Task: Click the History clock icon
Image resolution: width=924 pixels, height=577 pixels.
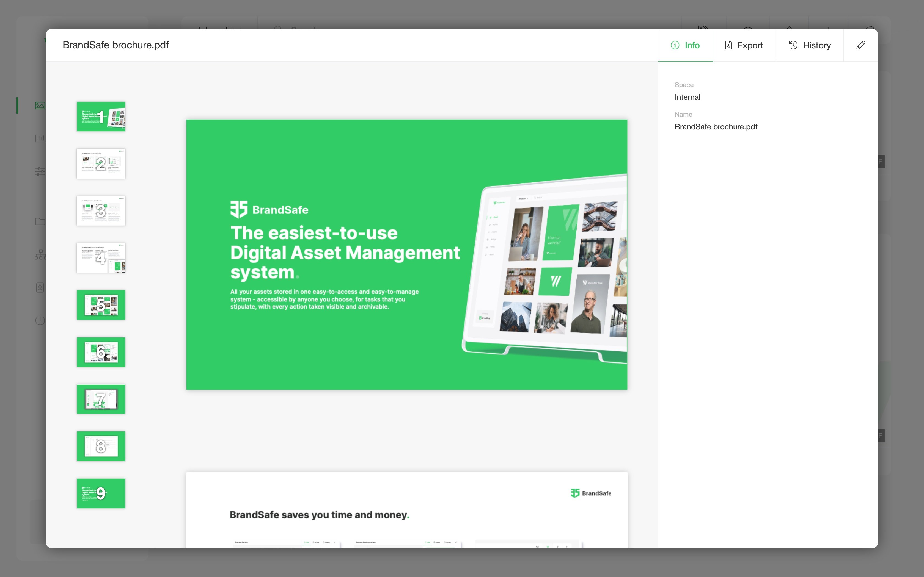Action: point(793,45)
